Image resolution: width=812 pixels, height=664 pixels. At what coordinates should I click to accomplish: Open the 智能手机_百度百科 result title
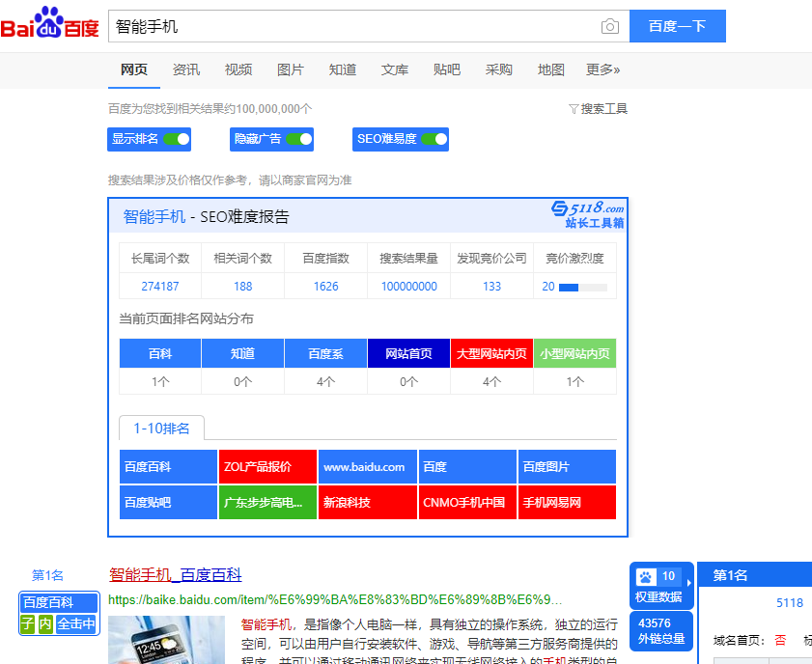click(x=176, y=574)
